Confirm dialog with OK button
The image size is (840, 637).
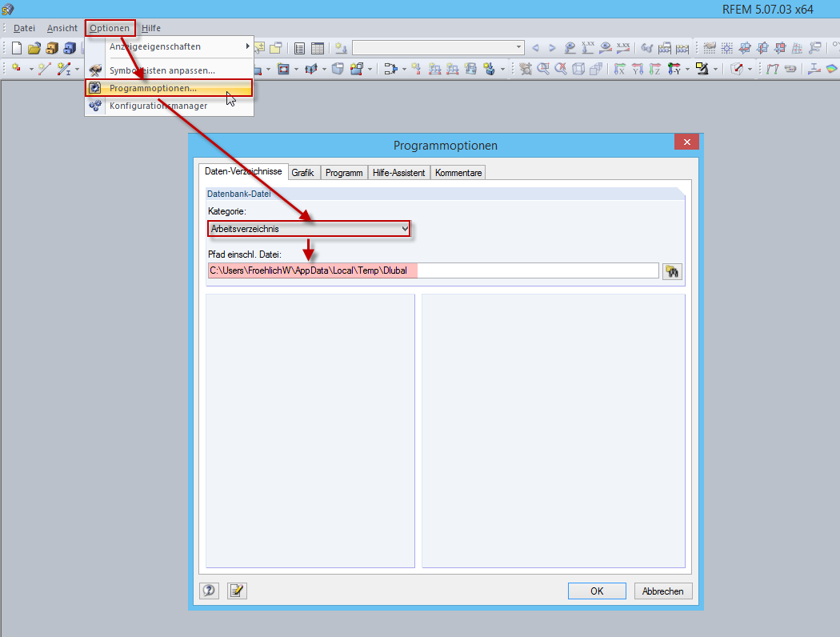pyautogui.click(x=597, y=591)
